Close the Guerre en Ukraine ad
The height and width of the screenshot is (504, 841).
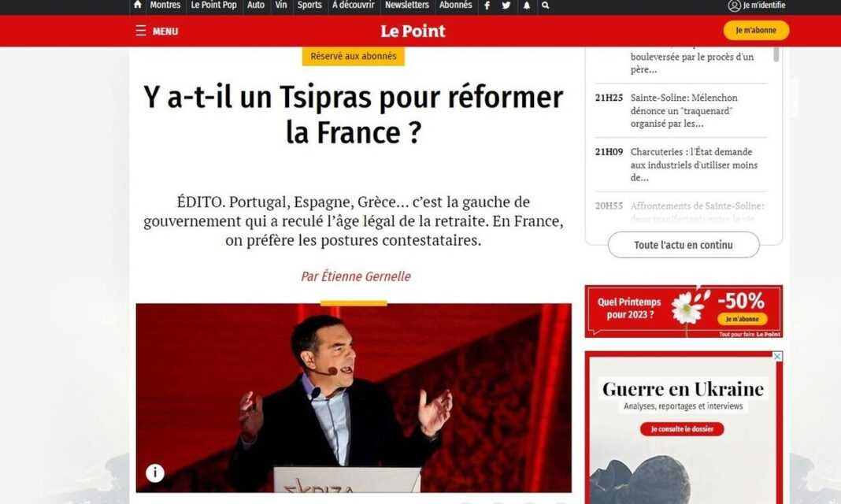pos(777,357)
